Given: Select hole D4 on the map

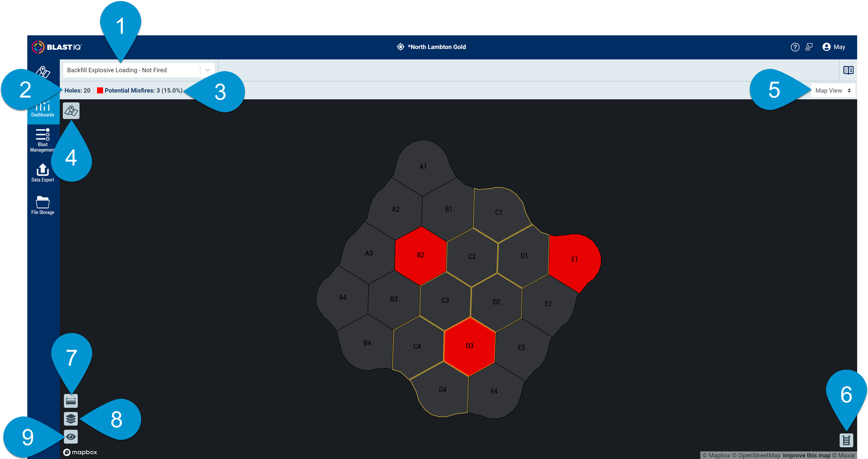Looking at the screenshot, I should [443, 390].
